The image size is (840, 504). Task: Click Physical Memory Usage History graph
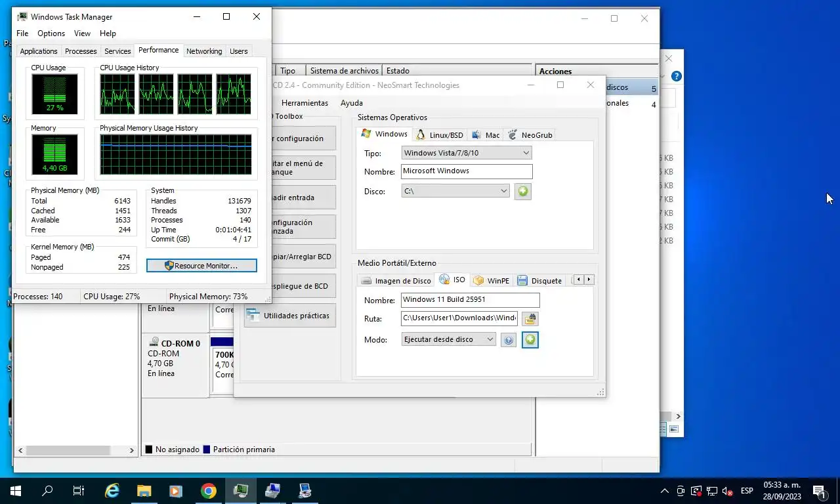pyautogui.click(x=175, y=154)
